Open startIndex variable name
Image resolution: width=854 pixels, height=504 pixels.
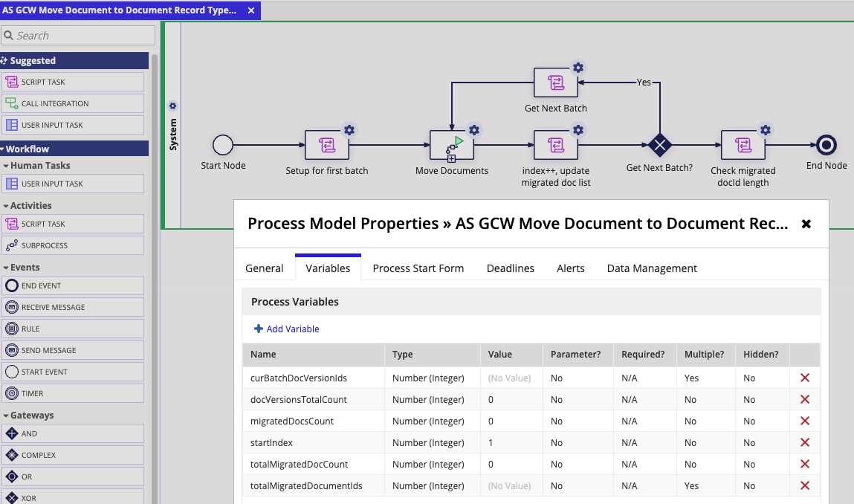click(271, 442)
